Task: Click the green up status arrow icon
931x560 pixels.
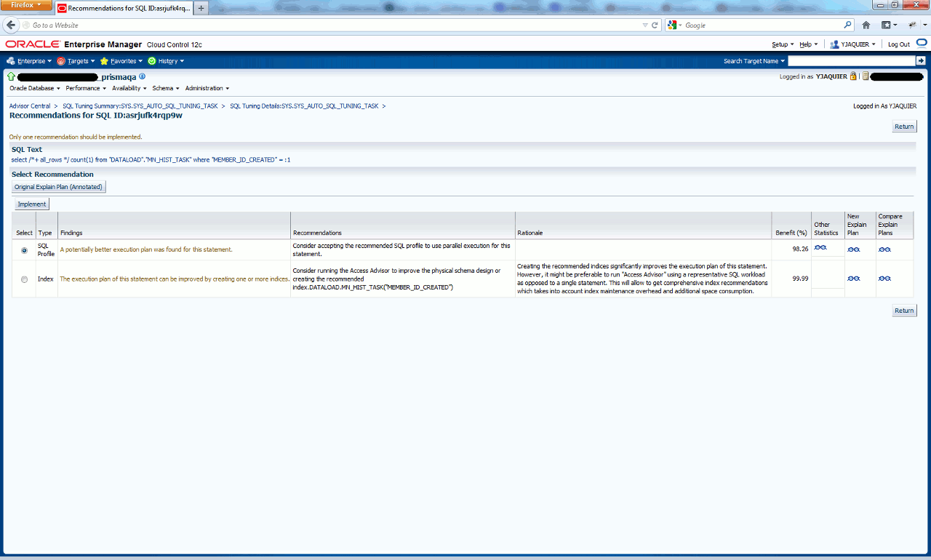Action: [11, 76]
